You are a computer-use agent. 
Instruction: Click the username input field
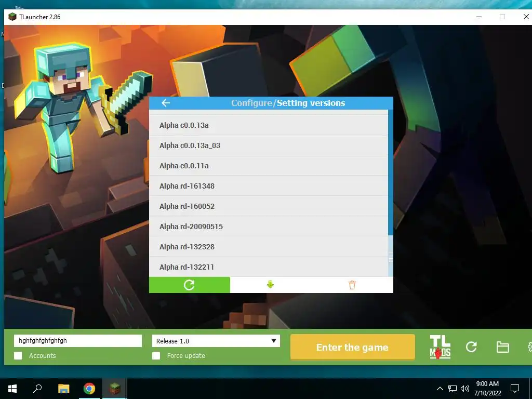(x=78, y=341)
